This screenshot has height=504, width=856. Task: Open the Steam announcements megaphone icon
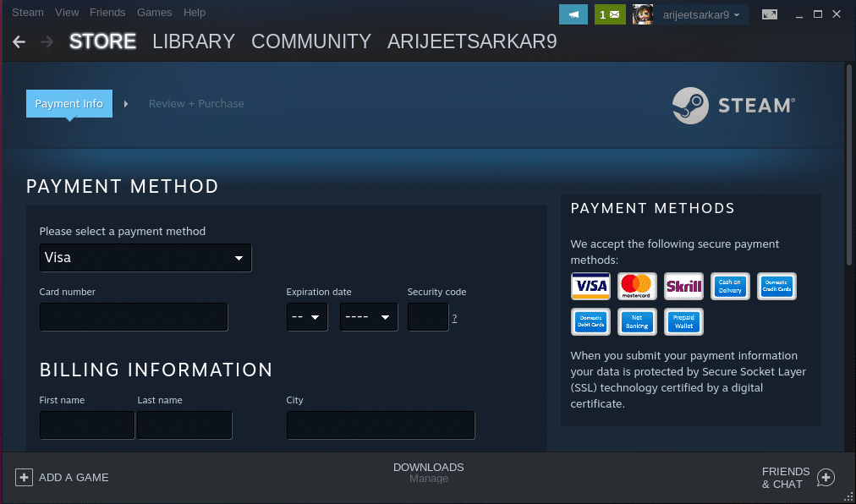(x=573, y=14)
